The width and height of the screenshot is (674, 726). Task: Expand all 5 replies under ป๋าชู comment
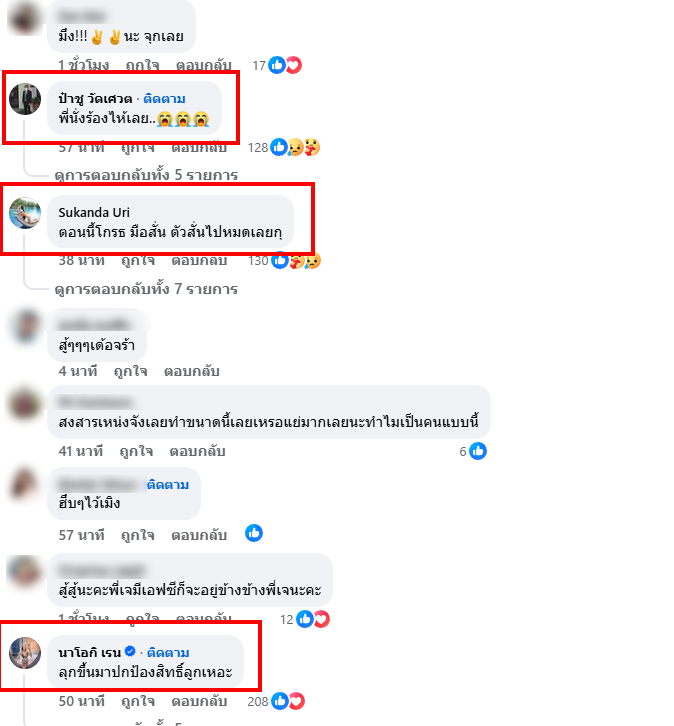[146, 175]
